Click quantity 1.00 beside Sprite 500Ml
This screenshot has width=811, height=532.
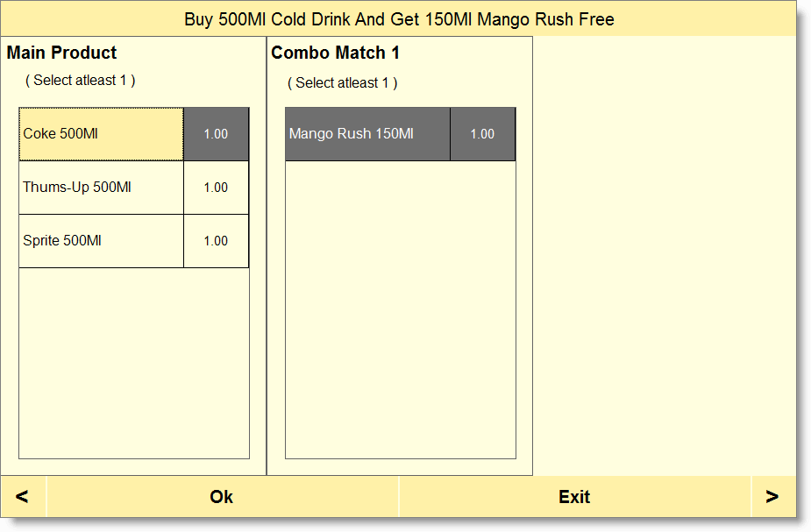tap(217, 241)
